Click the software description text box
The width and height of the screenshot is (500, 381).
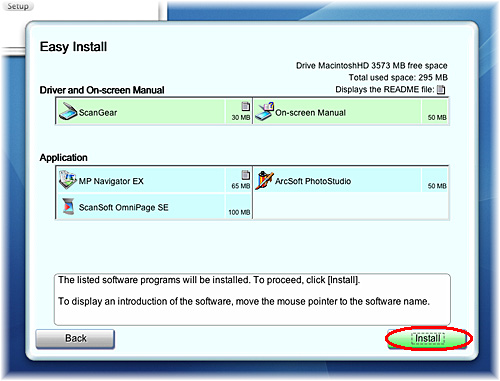pos(252,299)
